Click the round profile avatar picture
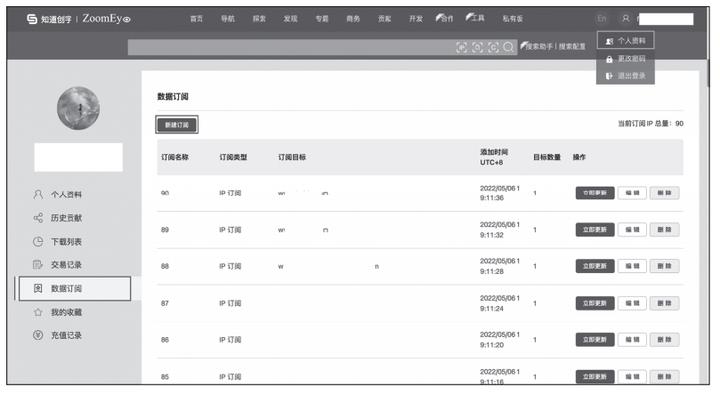This screenshot has height=395, width=720. pyautogui.click(x=78, y=108)
